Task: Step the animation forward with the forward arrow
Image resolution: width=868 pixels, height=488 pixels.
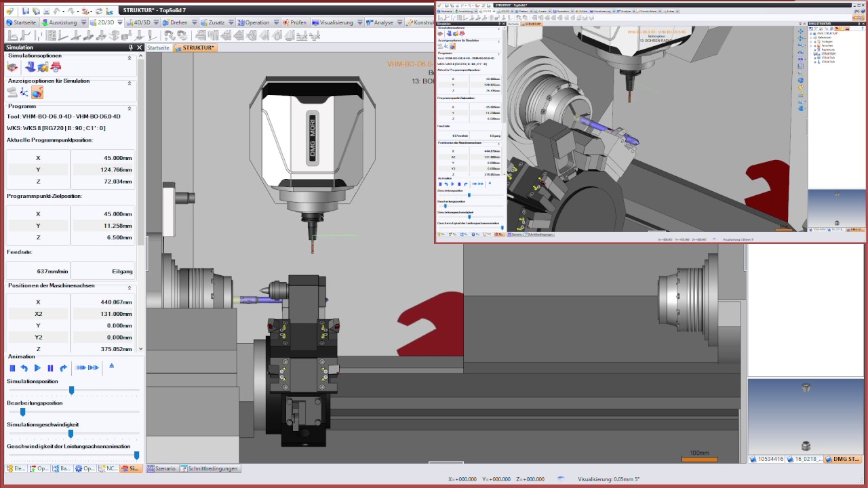Action: (63, 368)
